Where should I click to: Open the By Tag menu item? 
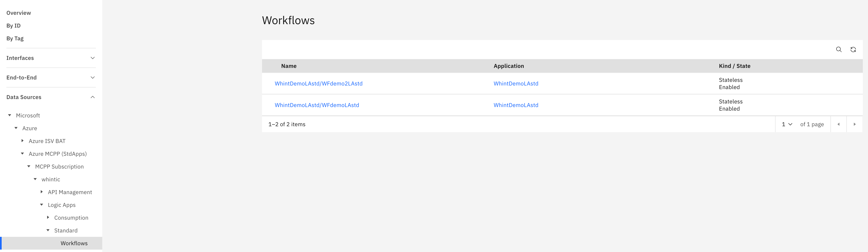point(15,38)
